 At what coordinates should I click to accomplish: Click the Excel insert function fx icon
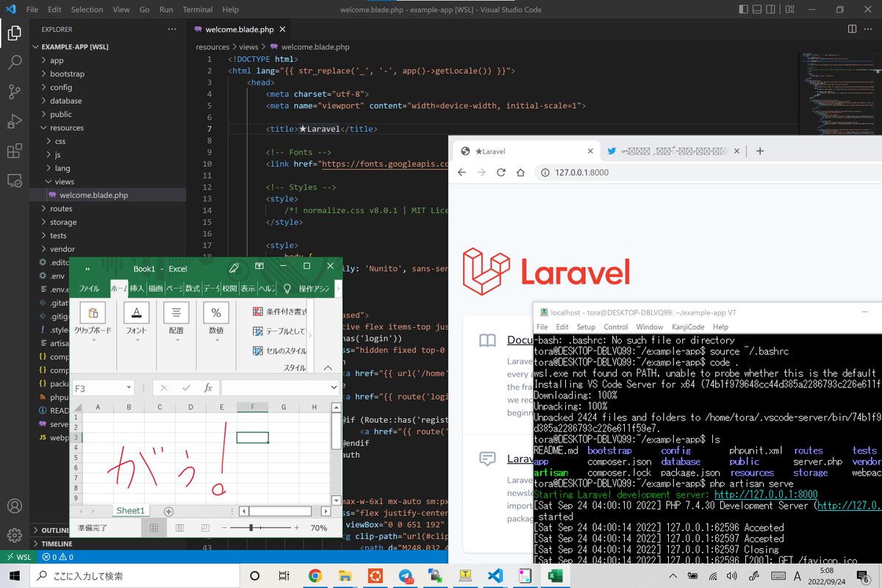pos(208,387)
